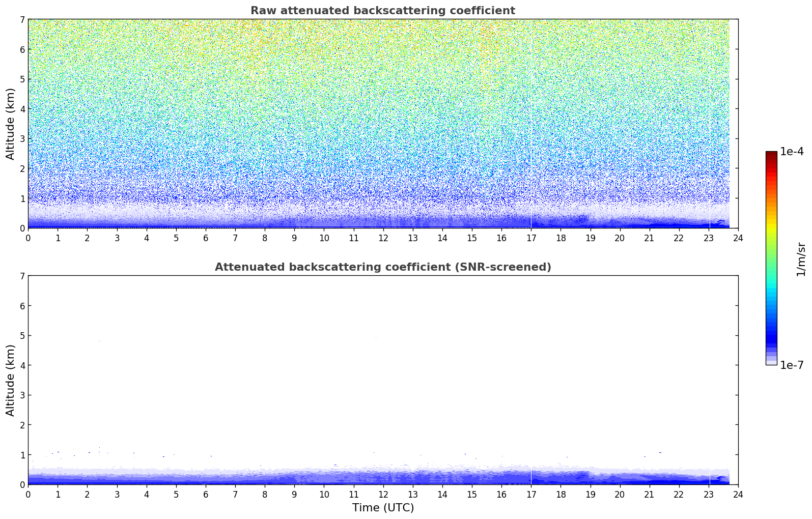
Task: Click the 'Raw attenuated backscattering coefficient' title
Action: pyautogui.click(x=382, y=11)
